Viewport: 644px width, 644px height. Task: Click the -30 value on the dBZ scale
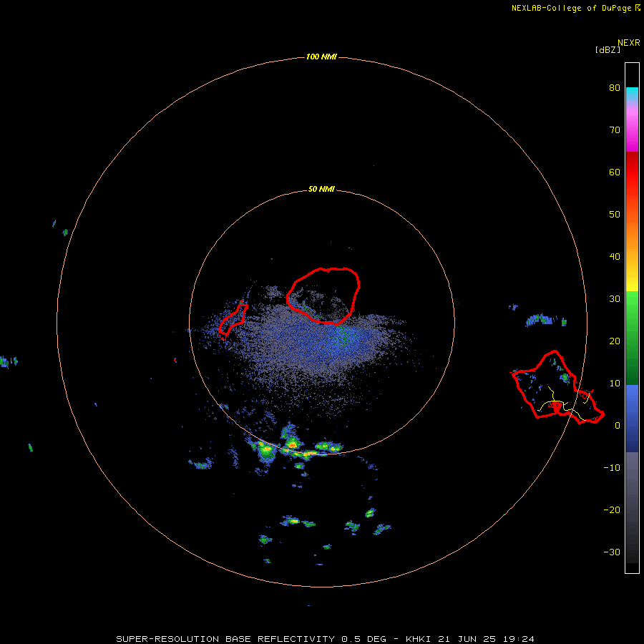[612, 552]
